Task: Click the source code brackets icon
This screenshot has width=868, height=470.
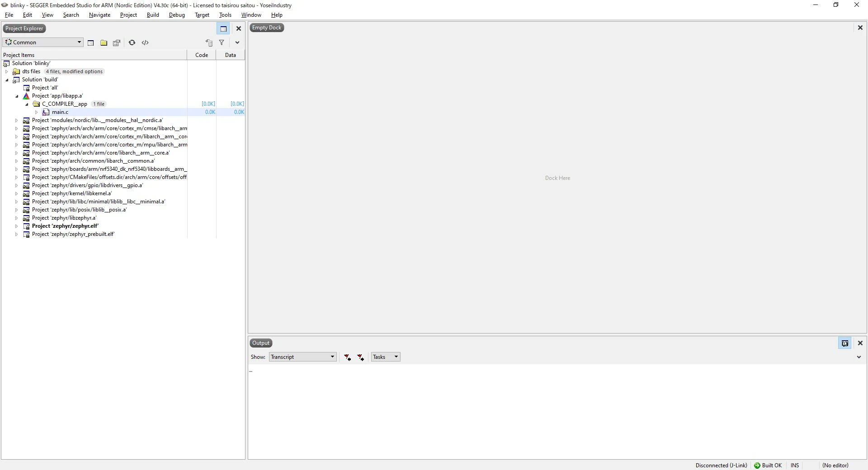Action: 145,42
